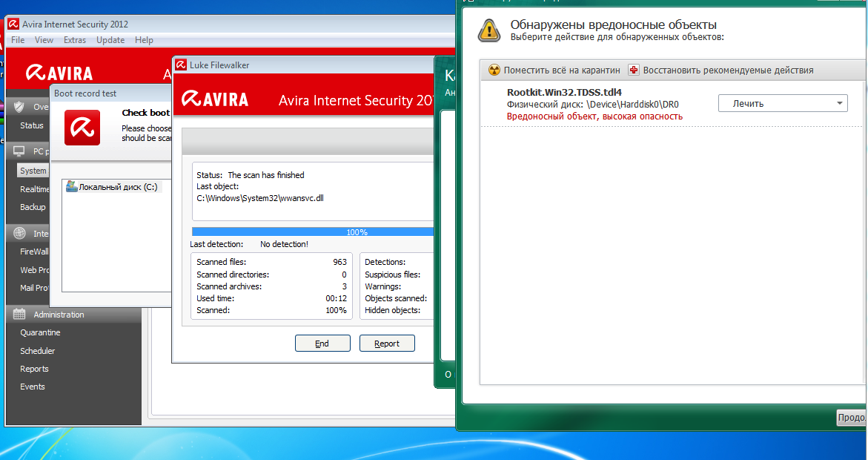The height and width of the screenshot is (460, 868).
Task: Click the Scanned files value 963
Action: coord(340,262)
